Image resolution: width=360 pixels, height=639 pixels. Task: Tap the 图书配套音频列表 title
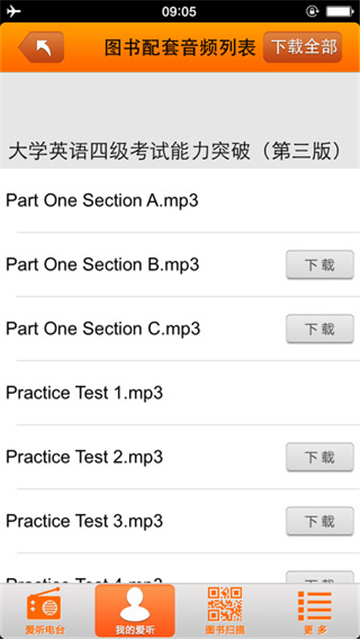(180, 48)
